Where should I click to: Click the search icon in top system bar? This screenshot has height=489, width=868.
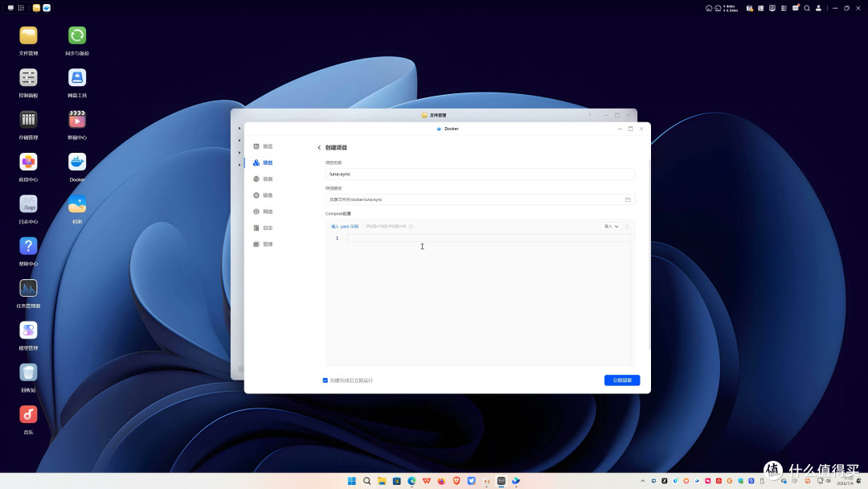[807, 8]
